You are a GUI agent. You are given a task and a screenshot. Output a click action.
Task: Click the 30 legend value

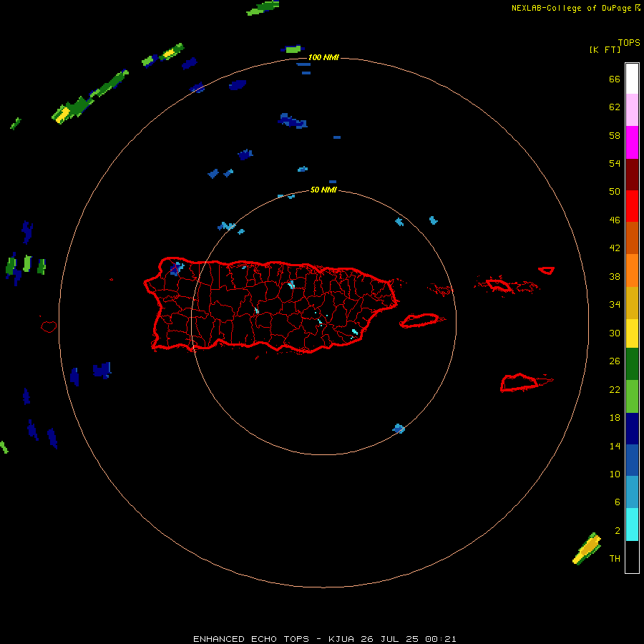[615, 333]
